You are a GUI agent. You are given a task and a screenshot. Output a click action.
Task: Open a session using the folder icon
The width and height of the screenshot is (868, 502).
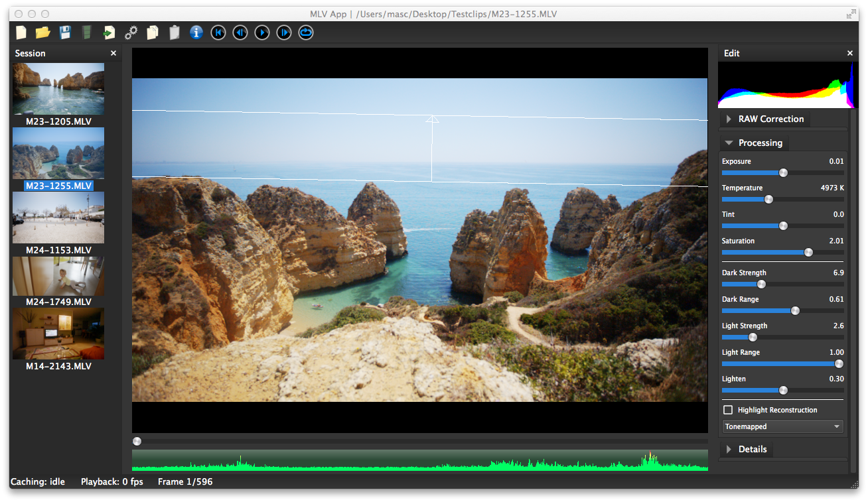(43, 32)
